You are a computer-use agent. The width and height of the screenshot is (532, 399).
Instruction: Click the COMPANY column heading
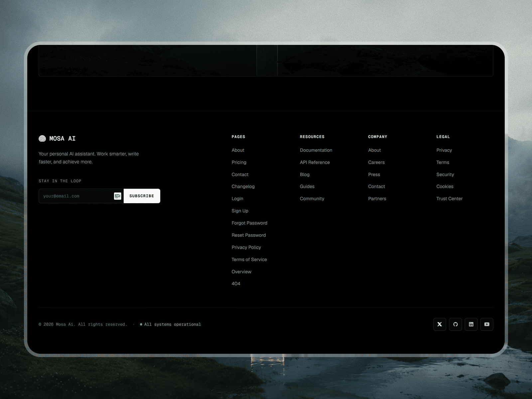[378, 137]
